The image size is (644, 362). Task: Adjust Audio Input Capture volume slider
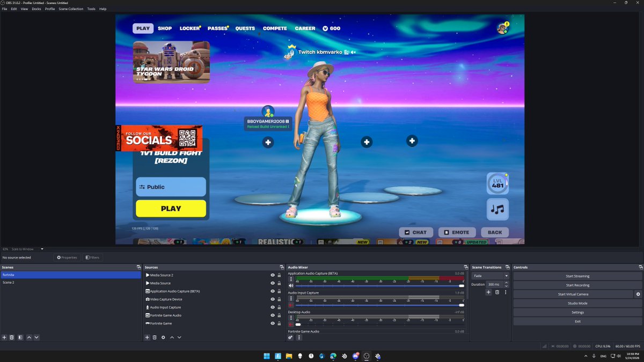462,305
